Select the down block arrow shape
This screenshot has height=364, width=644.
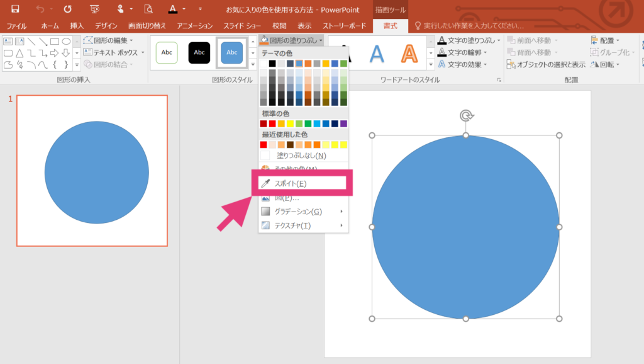65,53
